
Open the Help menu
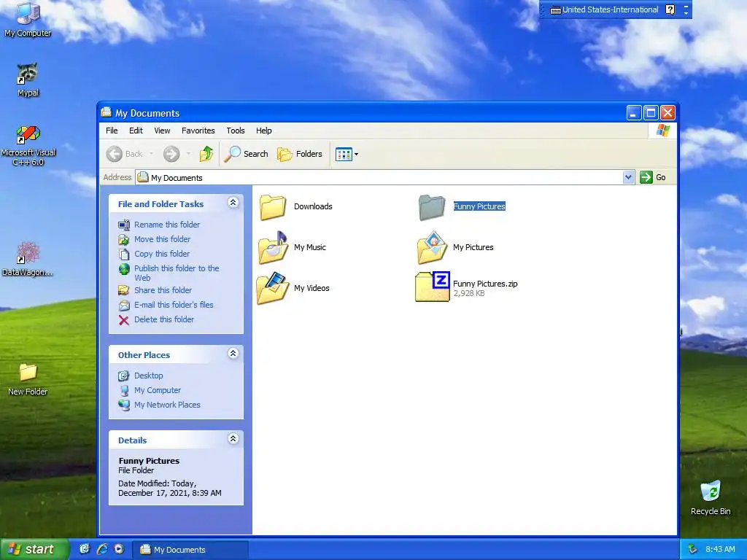pos(264,131)
